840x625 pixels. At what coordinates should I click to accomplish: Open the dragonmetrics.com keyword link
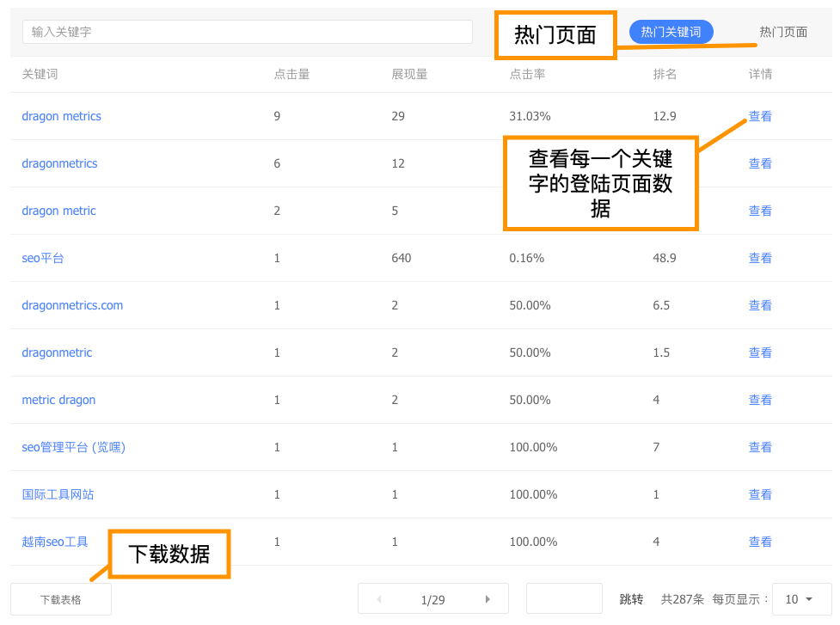[x=71, y=305]
